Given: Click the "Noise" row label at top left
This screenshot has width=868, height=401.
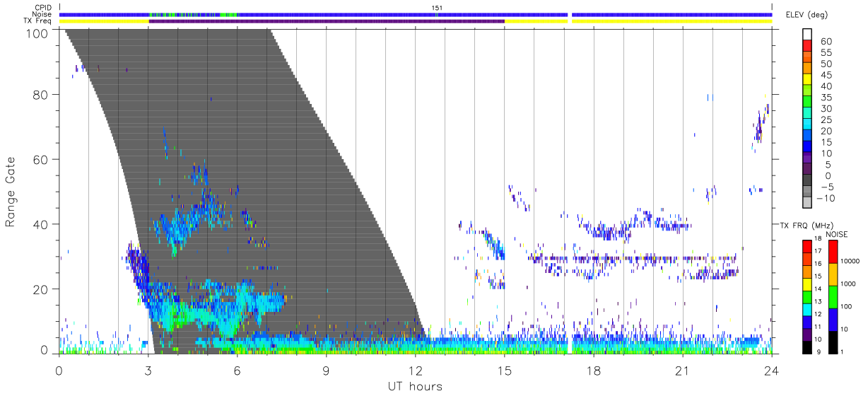Looking at the screenshot, I should click(42, 14).
